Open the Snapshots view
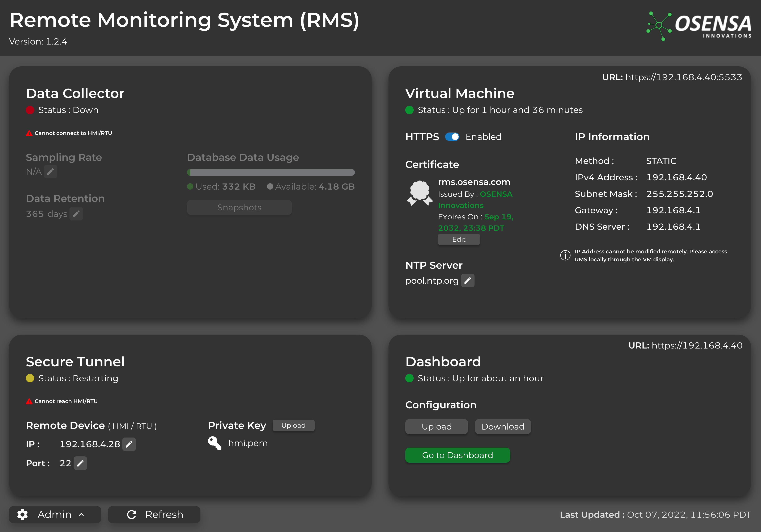 click(x=239, y=207)
